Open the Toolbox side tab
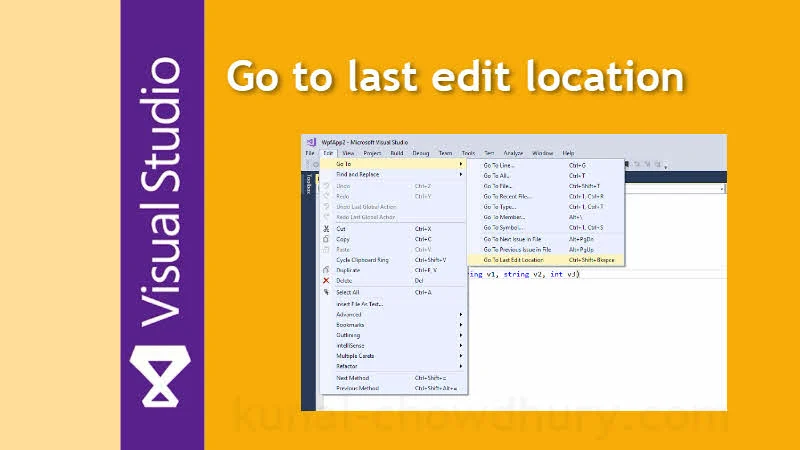 308,184
